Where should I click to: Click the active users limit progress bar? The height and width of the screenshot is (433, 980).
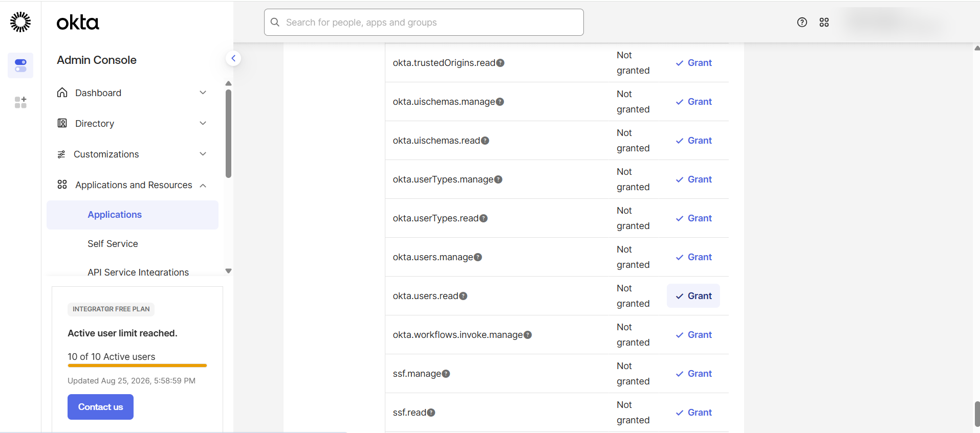(137, 366)
